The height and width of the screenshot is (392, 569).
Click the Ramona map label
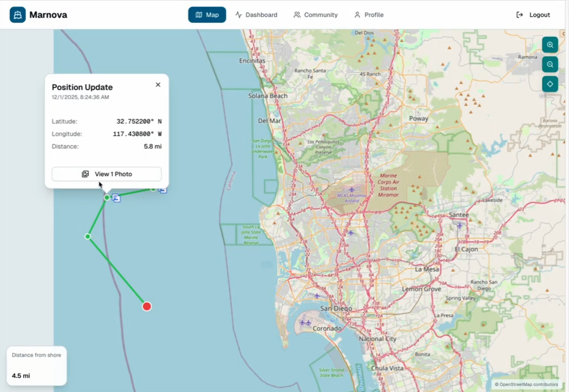tap(527, 57)
